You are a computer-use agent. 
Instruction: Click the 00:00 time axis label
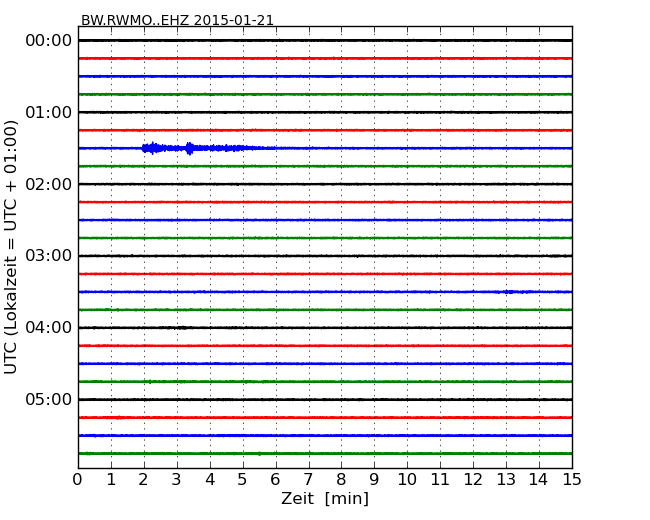[x=49, y=41]
